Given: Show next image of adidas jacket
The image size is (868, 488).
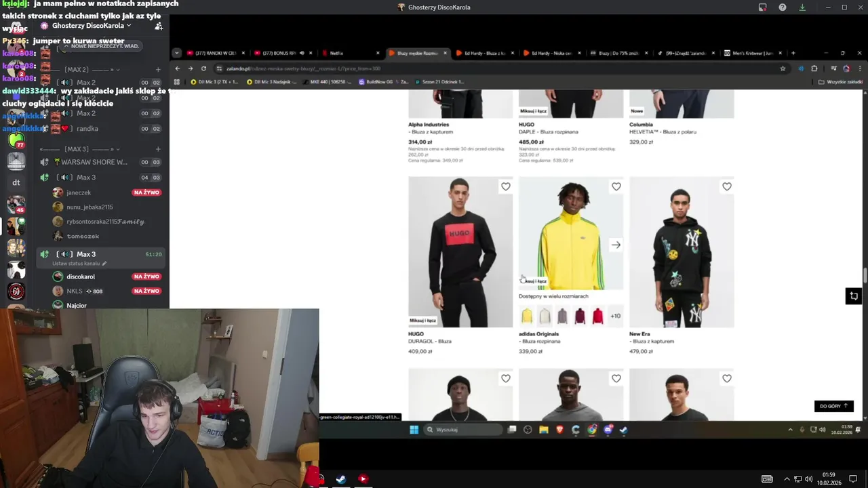Looking at the screenshot, I should [x=616, y=245].
